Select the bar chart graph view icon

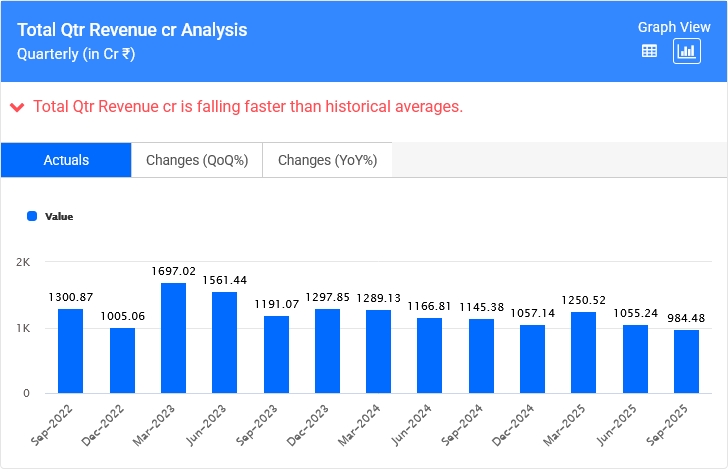[x=686, y=51]
